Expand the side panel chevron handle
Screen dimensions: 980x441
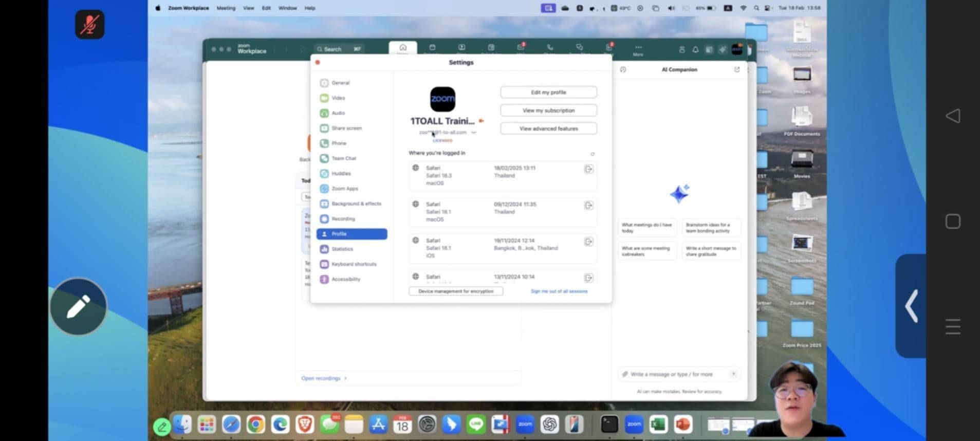tap(911, 306)
